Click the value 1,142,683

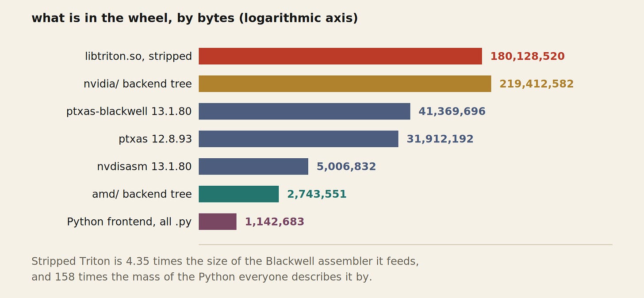click(x=275, y=222)
